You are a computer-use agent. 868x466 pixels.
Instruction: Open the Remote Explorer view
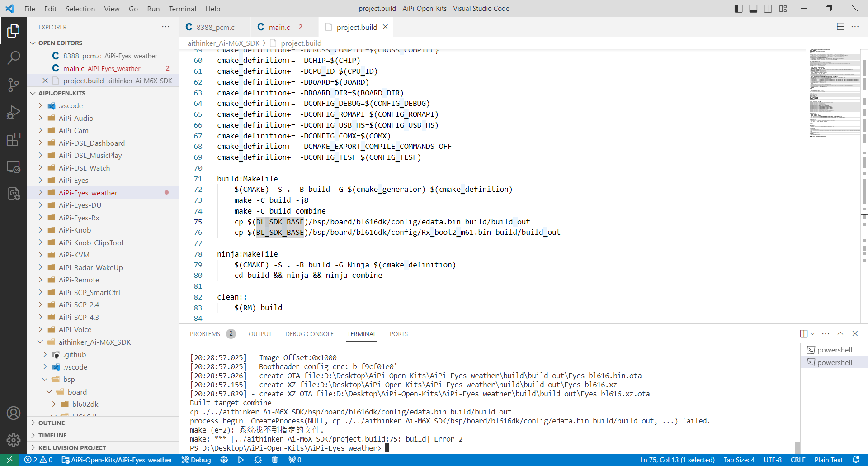14,167
